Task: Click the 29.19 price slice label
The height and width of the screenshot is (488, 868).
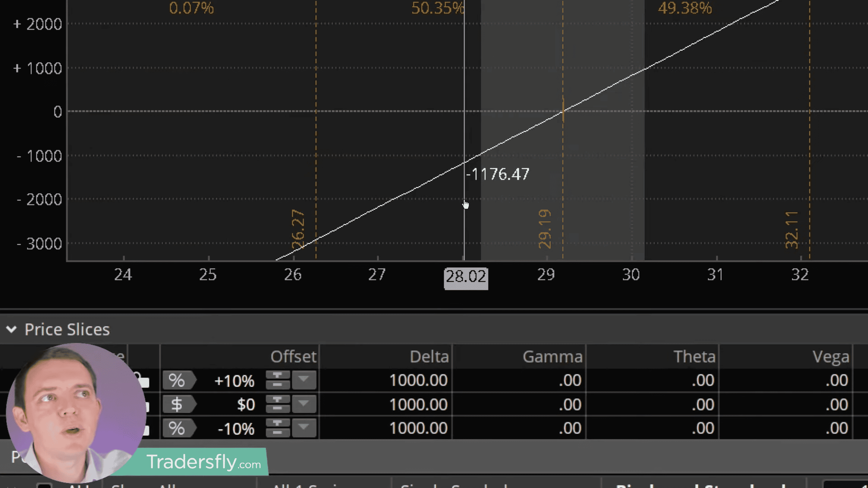Action: pyautogui.click(x=545, y=229)
